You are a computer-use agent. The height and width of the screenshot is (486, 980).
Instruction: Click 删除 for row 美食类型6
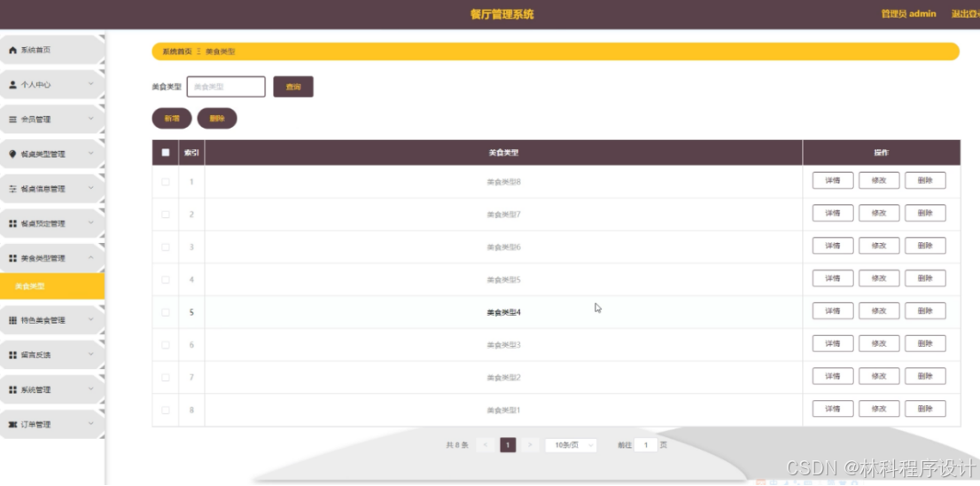coord(925,246)
